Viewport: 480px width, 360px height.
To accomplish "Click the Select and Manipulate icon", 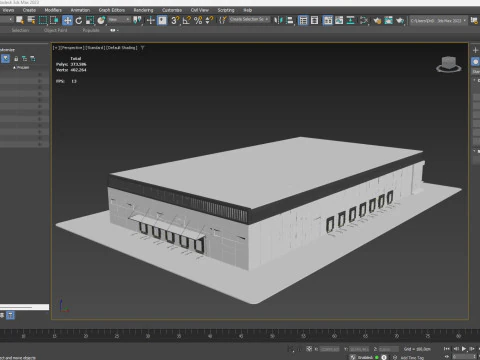I will click(x=151, y=20).
